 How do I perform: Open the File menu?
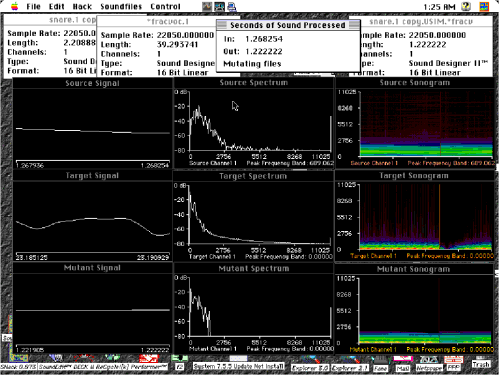(33, 6)
